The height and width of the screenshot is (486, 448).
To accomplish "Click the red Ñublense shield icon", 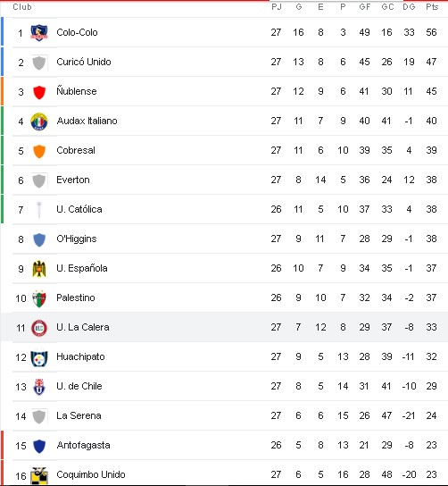I will click(x=39, y=92).
